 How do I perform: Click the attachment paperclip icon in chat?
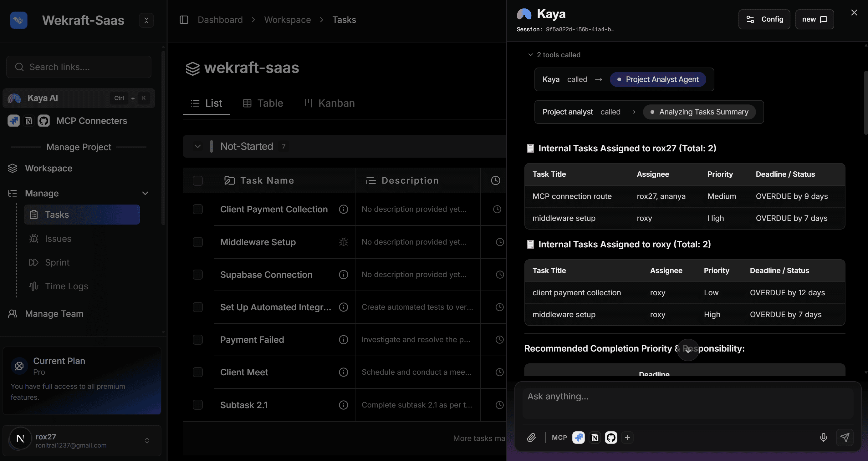pos(531,438)
